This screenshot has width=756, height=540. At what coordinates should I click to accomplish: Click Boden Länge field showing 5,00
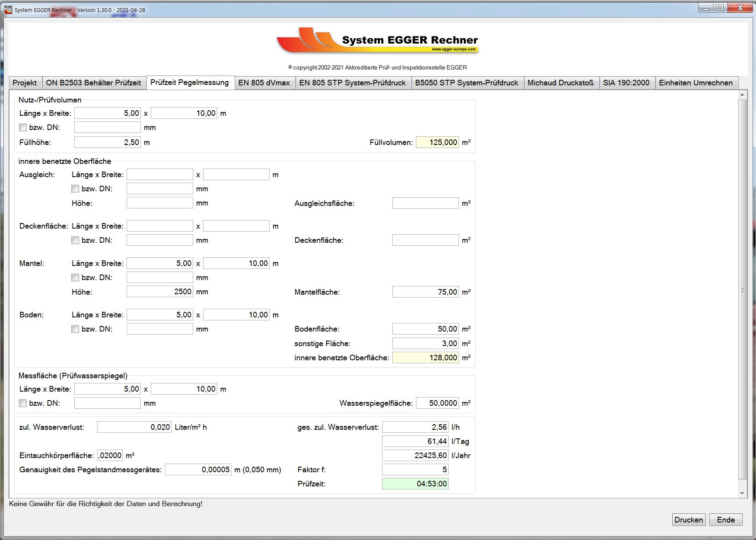(x=160, y=315)
